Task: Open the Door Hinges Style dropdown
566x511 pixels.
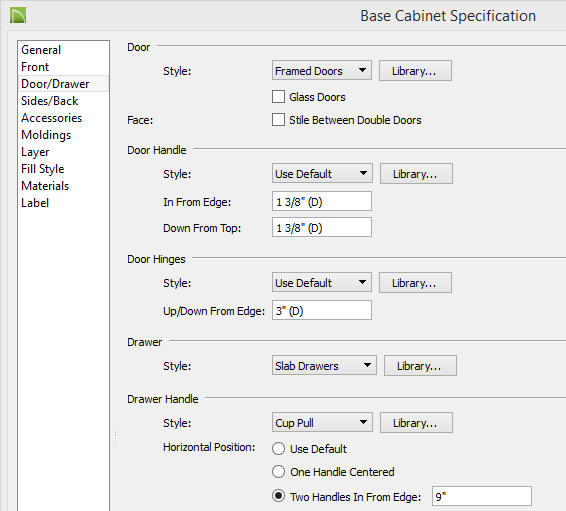Action: (322, 283)
